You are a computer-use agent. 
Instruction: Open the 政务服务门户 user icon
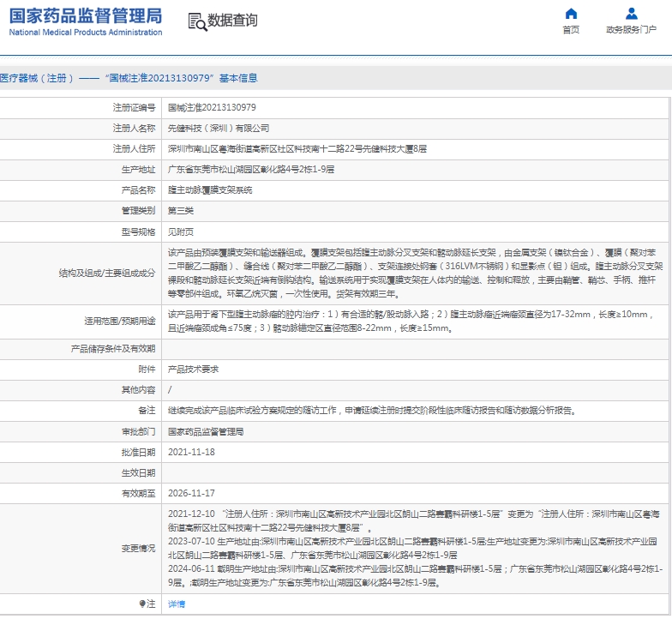[631, 14]
